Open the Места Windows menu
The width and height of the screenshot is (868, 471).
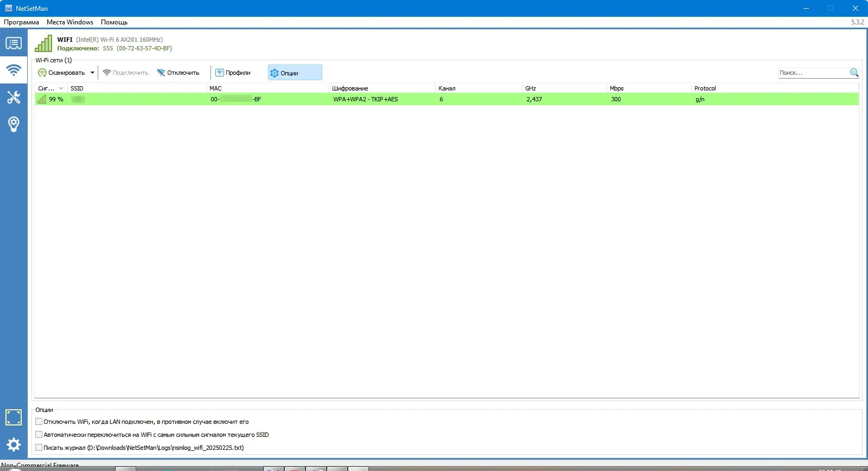click(x=70, y=22)
